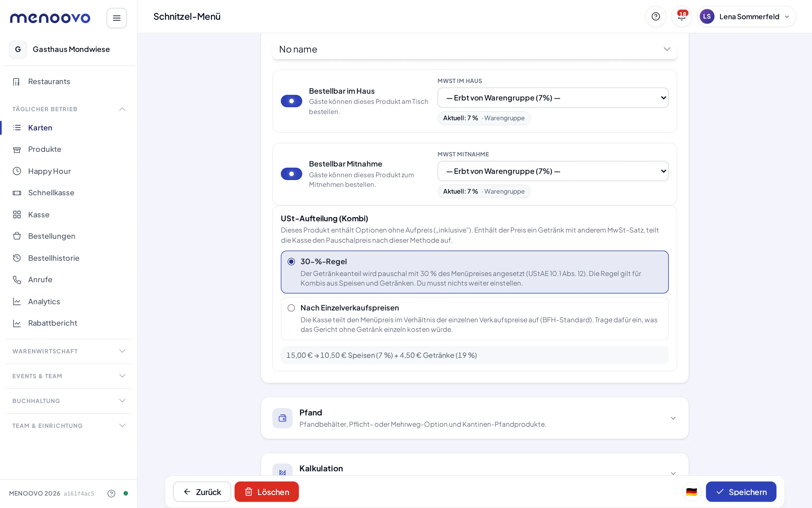Click the LS user avatar
The image size is (812, 508).
pos(707,16)
